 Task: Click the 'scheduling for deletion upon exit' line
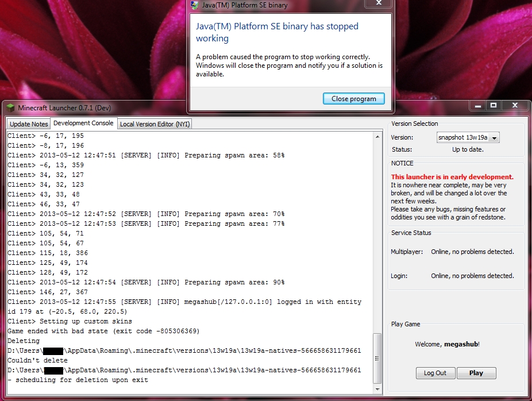78,380
